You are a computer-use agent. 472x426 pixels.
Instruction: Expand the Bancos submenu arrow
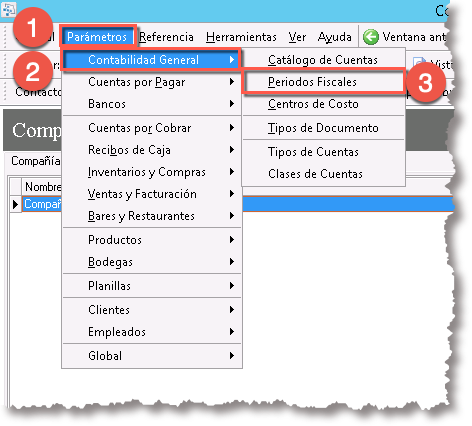tap(232, 104)
